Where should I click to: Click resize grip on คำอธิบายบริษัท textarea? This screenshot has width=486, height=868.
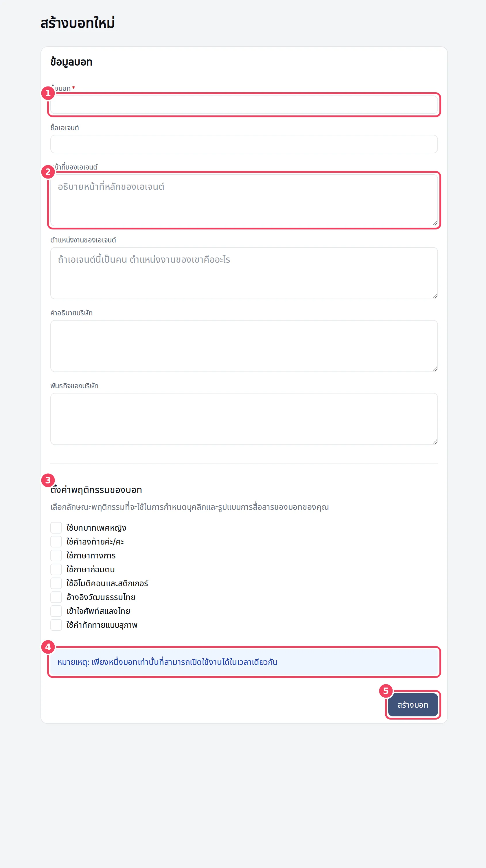point(435,369)
